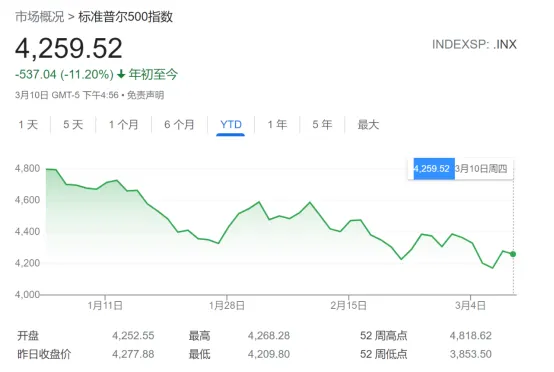Screen dimensions: 554x372
Task: Select the 最大 range tab
Action: (x=368, y=124)
